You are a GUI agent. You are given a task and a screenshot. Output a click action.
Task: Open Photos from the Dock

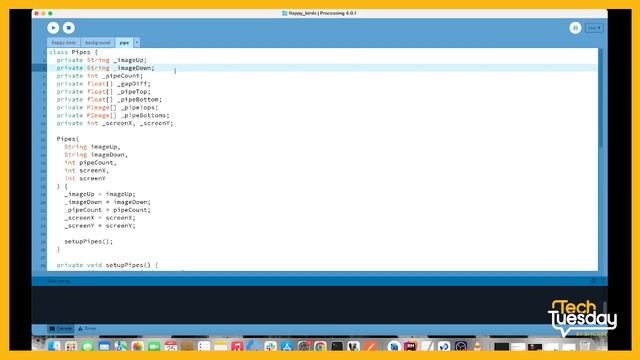pyautogui.click(x=138, y=346)
